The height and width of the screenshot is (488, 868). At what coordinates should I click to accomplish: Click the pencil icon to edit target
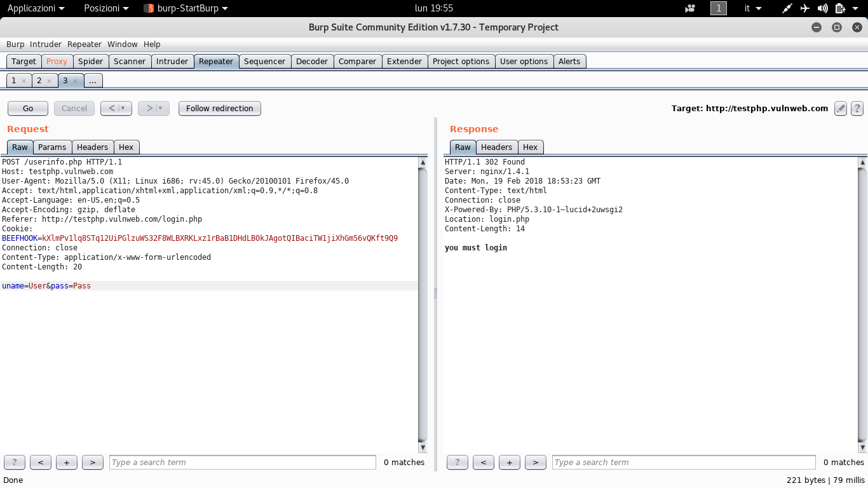(x=841, y=108)
